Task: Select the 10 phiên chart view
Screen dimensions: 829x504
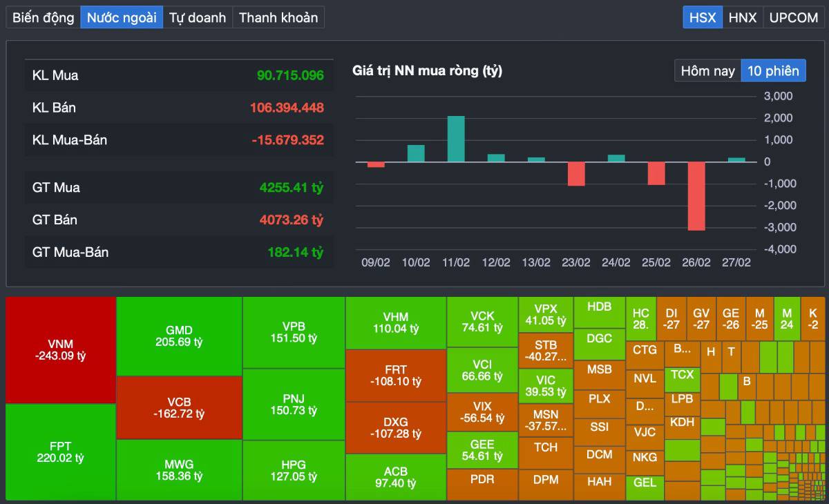Action: [x=773, y=70]
